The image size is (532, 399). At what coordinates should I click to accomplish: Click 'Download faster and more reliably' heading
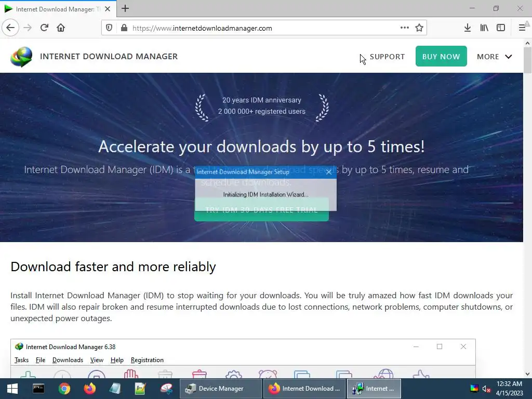pyautogui.click(x=113, y=267)
